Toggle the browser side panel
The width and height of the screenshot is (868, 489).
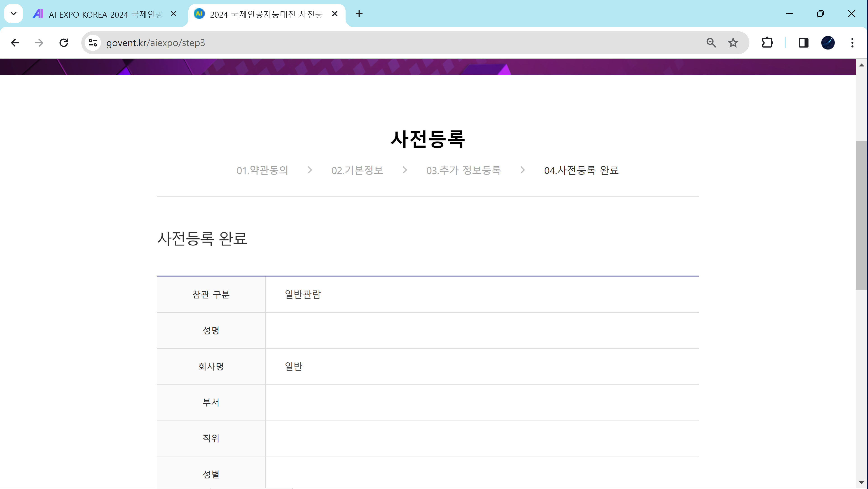(x=803, y=43)
